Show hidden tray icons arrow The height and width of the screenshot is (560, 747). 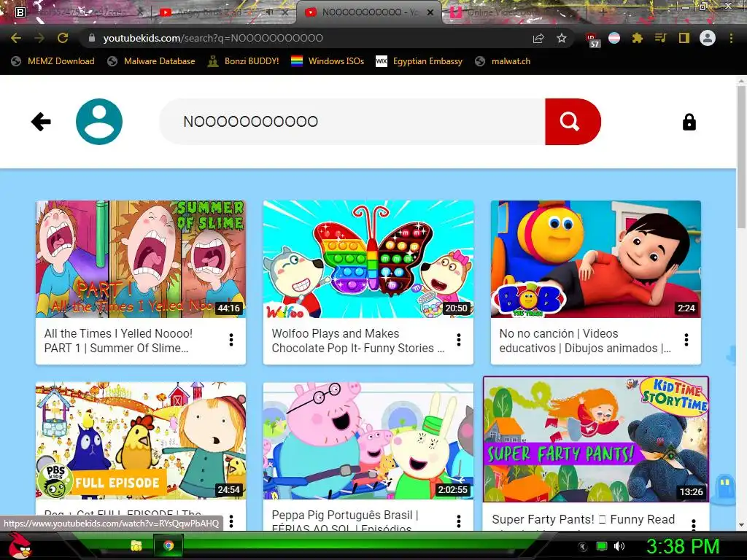point(583,546)
